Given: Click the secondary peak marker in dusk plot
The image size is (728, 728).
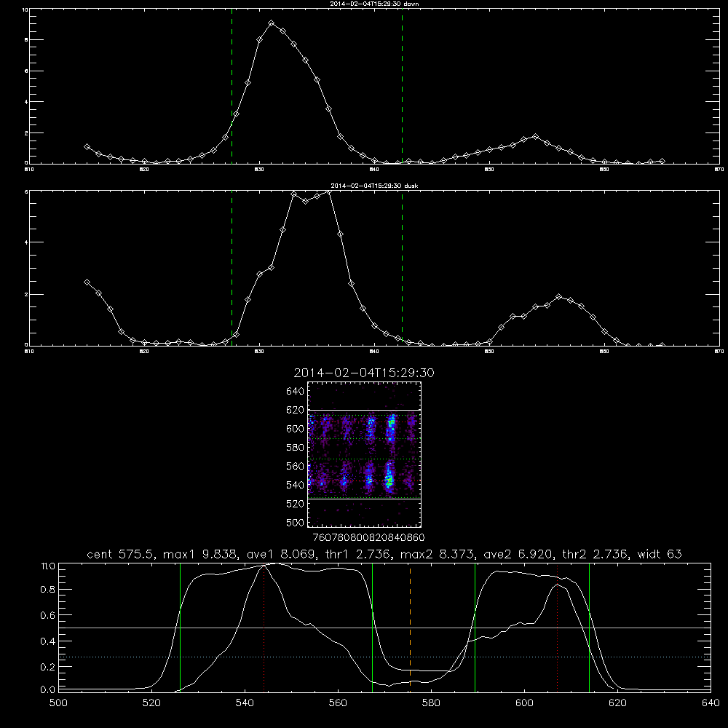Looking at the screenshot, I should point(558,297).
